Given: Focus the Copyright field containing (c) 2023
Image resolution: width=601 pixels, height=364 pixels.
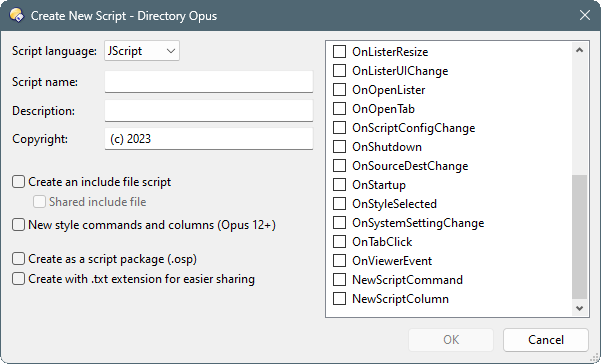Looking at the screenshot, I should tap(209, 139).
